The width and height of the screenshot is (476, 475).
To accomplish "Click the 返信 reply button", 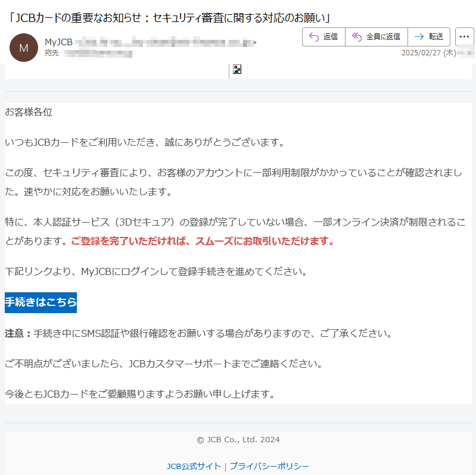I will coord(323,37).
